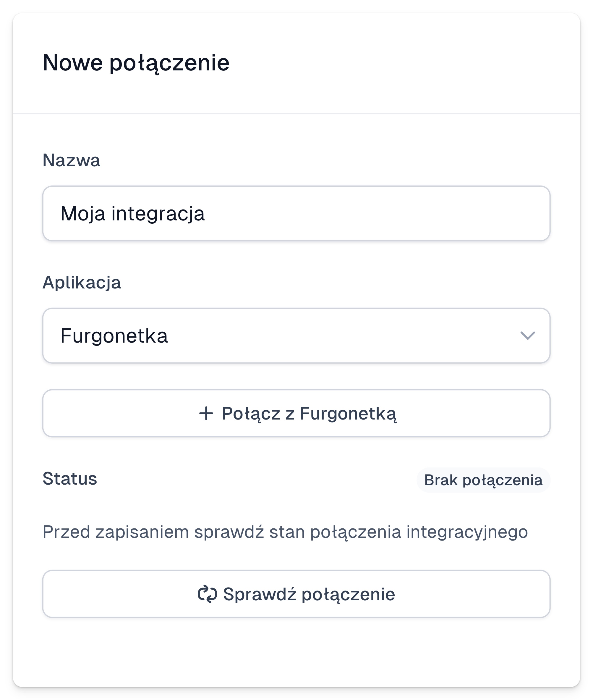Click the word połączenie in the check button
The height and width of the screenshot is (700, 593).
[348, 595]
